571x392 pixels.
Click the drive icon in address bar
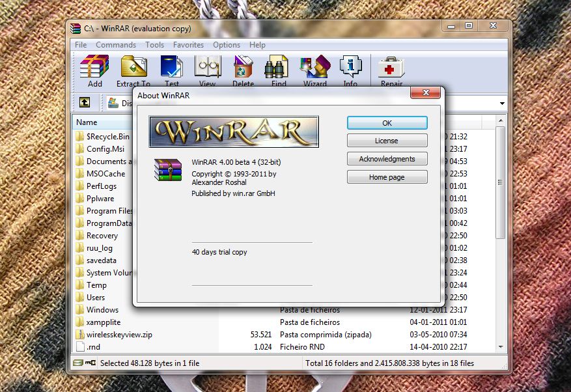click(x=113, y=103)
